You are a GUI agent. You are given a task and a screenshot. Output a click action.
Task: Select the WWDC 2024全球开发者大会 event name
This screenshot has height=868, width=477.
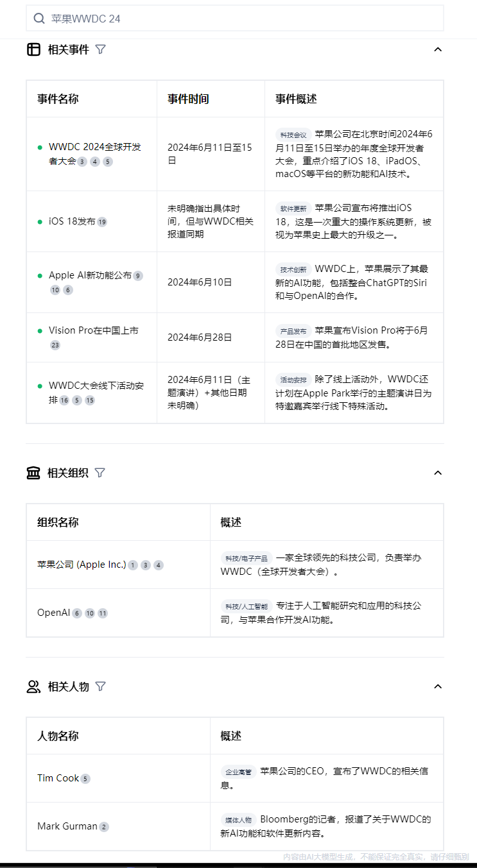pyautogui.click(x=95, y=154)
